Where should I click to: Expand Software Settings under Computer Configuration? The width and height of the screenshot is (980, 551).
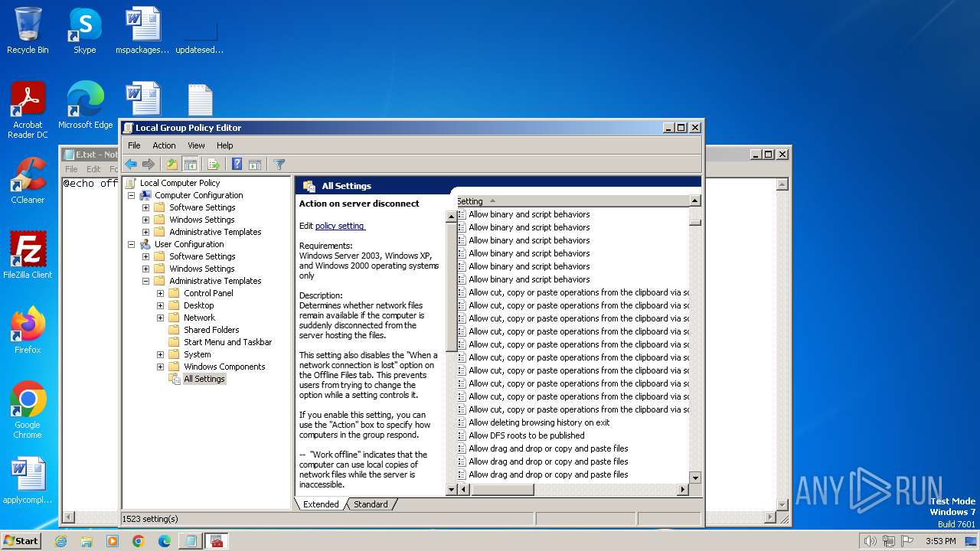[x=145, y=207]
